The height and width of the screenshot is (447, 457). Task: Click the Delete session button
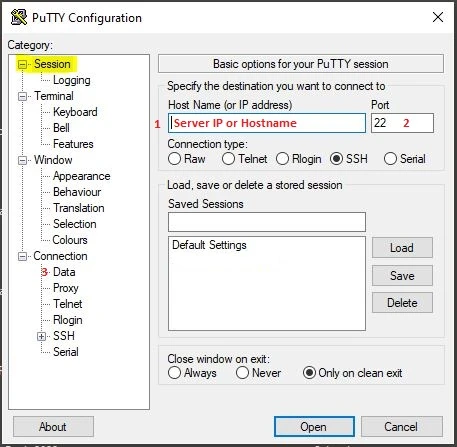[x=402, y=303]
